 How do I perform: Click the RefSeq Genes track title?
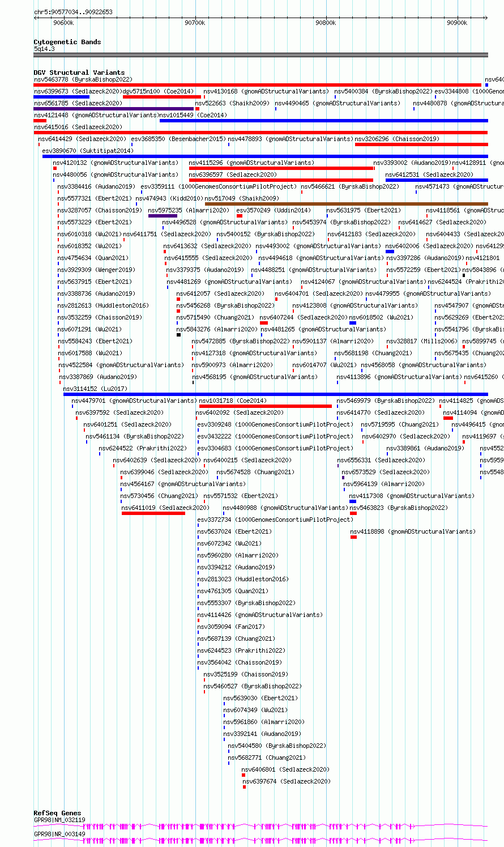click(57, 813)
